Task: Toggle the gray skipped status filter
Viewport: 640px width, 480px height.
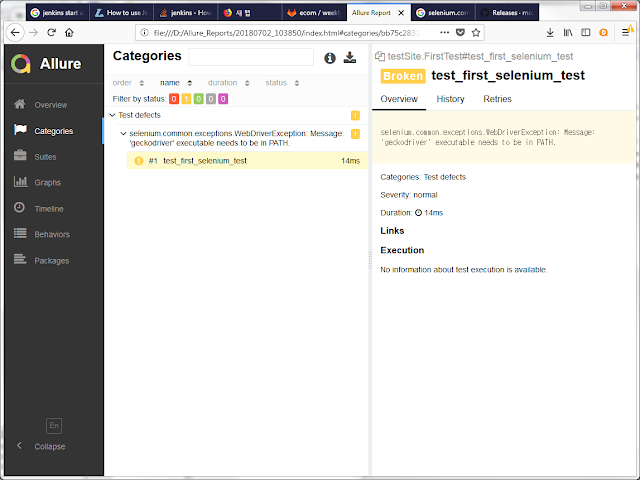Action: (x=211, y=99)
